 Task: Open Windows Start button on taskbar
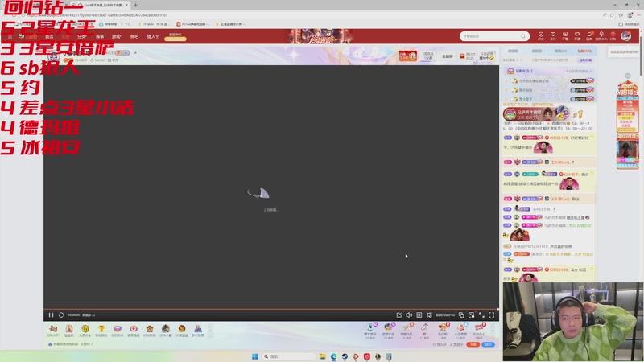click(254, 356)
